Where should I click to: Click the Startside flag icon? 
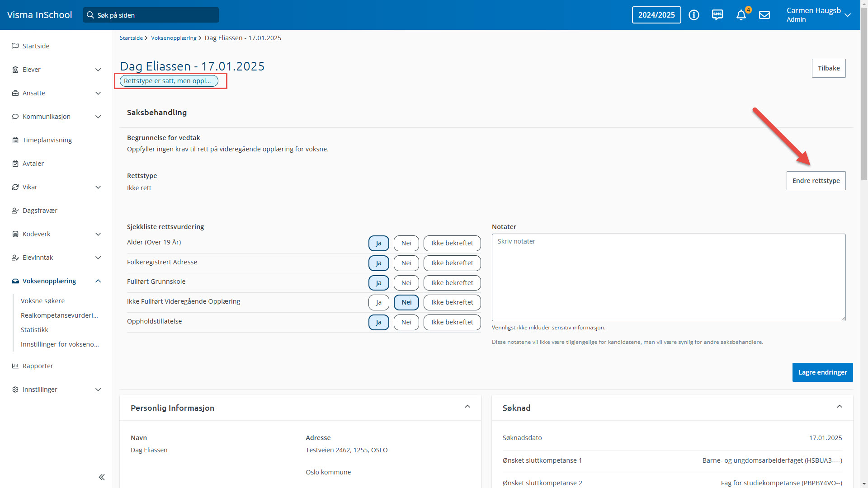tap(15, 46)
